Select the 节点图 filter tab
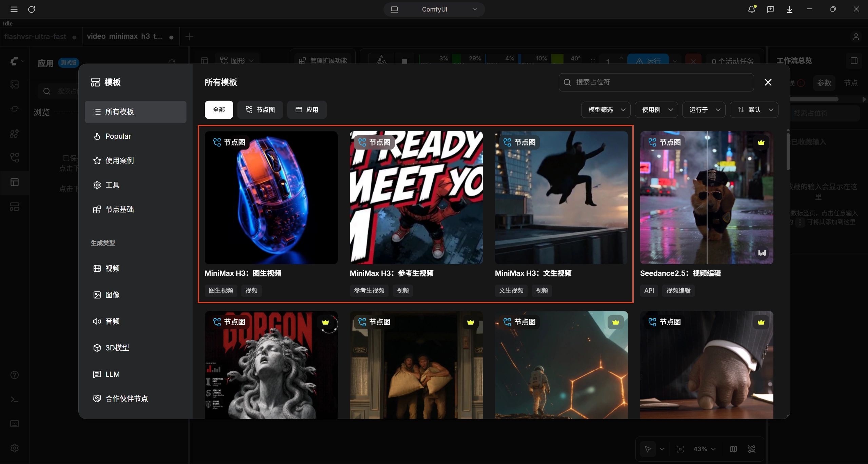Screen dimensions: 868x464 260,110
